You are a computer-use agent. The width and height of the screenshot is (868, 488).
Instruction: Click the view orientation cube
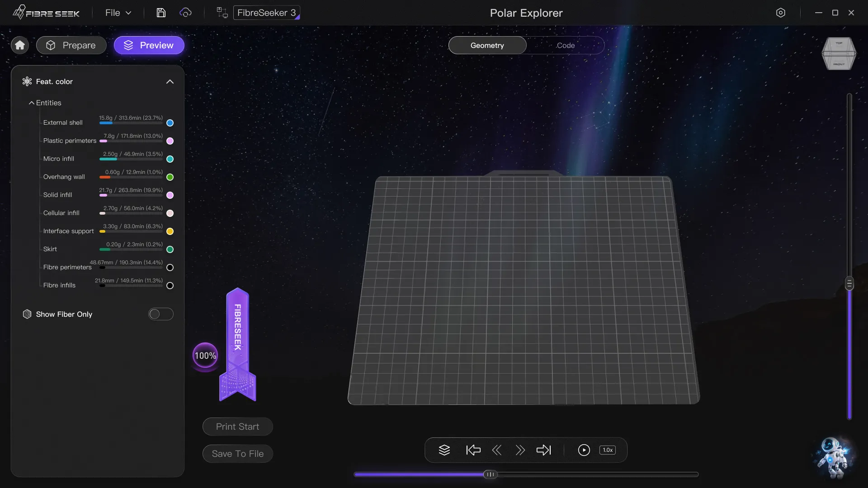[x=839, y=53]
